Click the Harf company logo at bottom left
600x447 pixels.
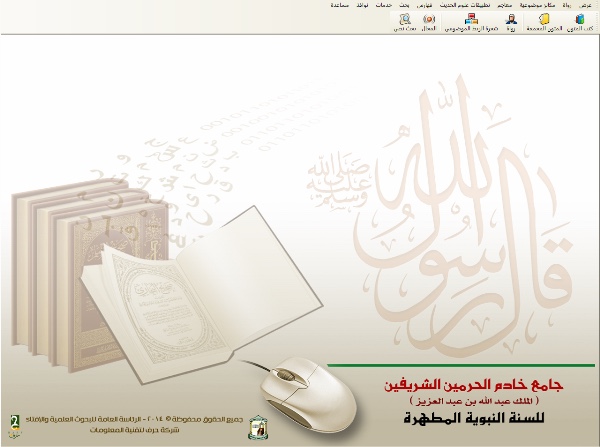(x=13, y=420)
